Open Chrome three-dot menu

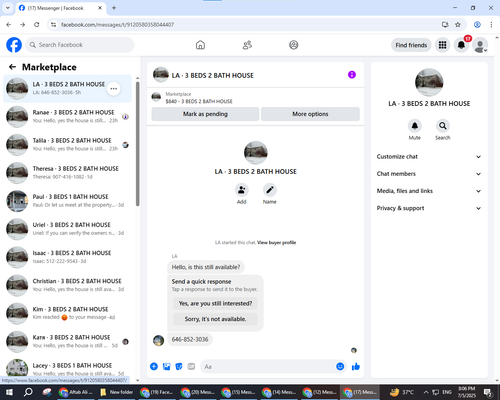491,24
